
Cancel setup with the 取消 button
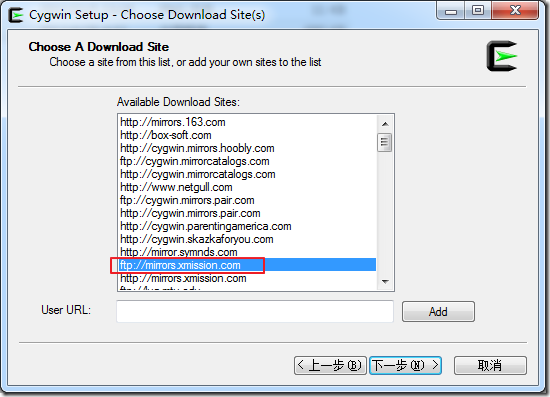click(490, 365)
